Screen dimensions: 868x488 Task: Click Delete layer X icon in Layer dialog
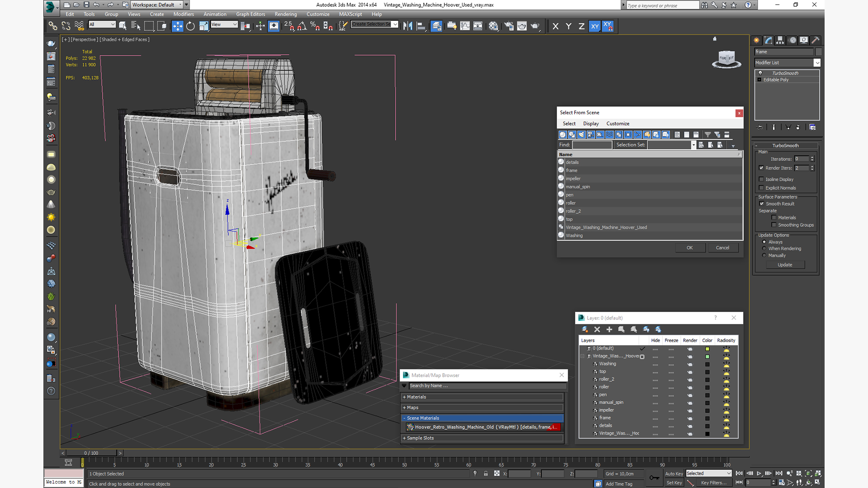597,329
